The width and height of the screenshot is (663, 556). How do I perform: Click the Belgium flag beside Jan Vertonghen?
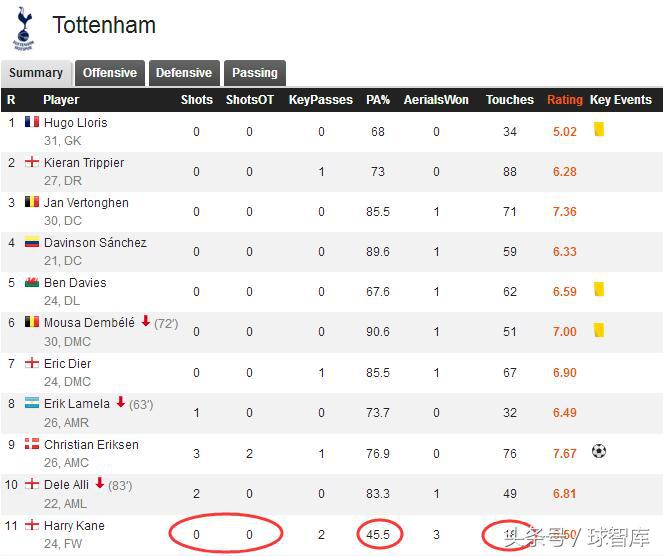click(32, 202)
